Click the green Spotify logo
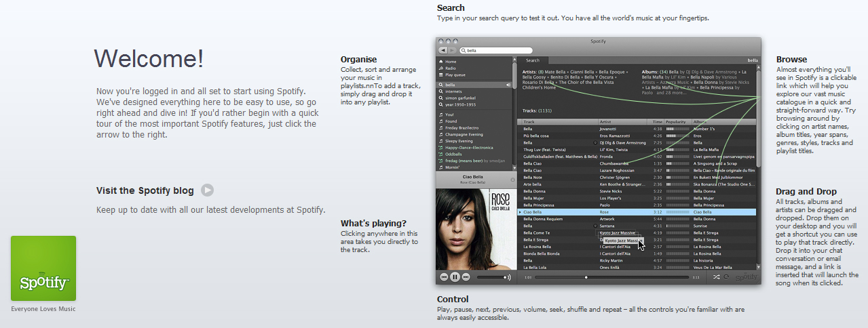The height and width of the screenshot is (328, 868). [x=43, y=268]
